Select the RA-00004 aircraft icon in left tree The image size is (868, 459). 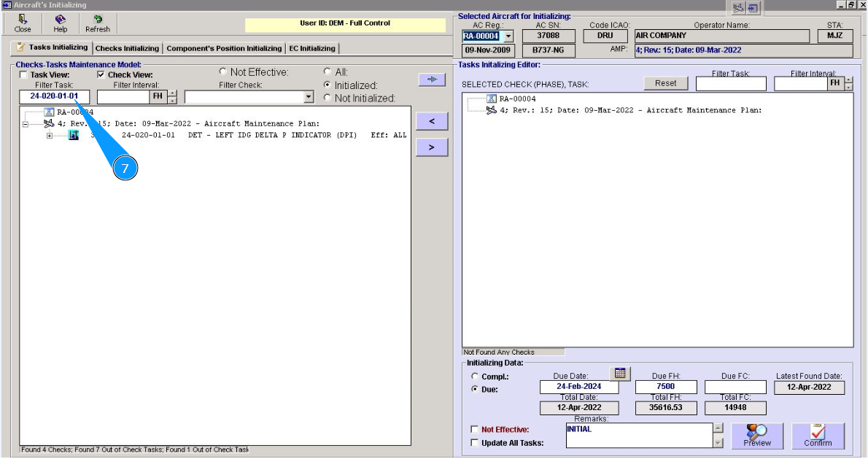[x=50, y=112]
